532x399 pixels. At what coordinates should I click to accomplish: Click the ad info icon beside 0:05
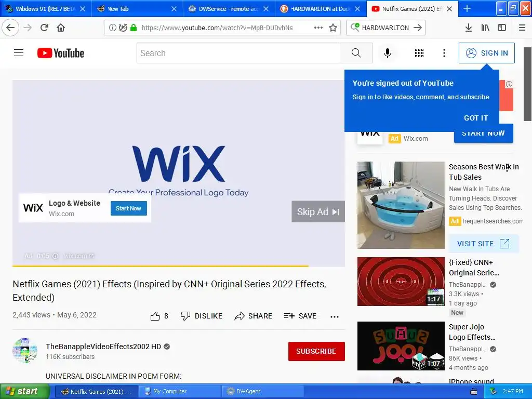(x=55, y=256)
